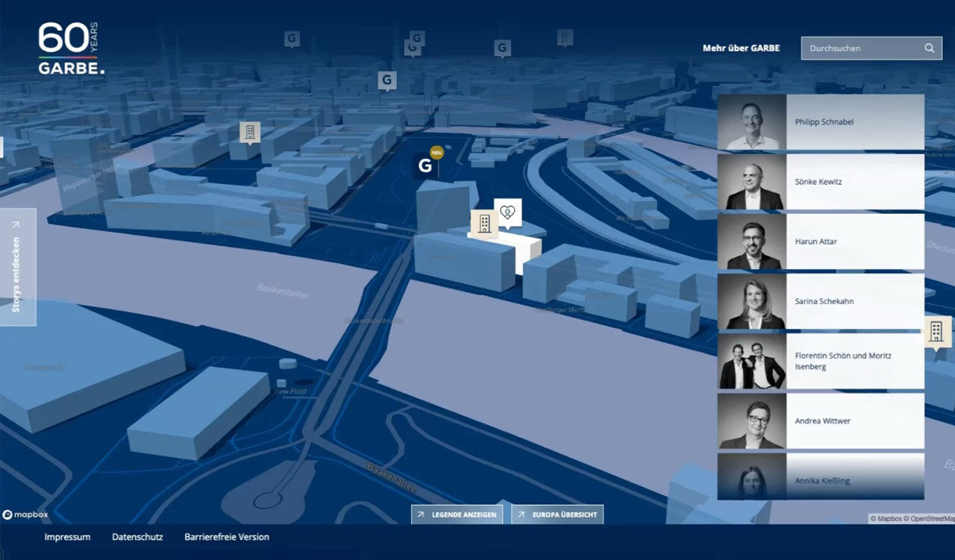Open the Impressum link
This screenshot has width=955, height=560.
pyautogui.click(x=67, y=537)
